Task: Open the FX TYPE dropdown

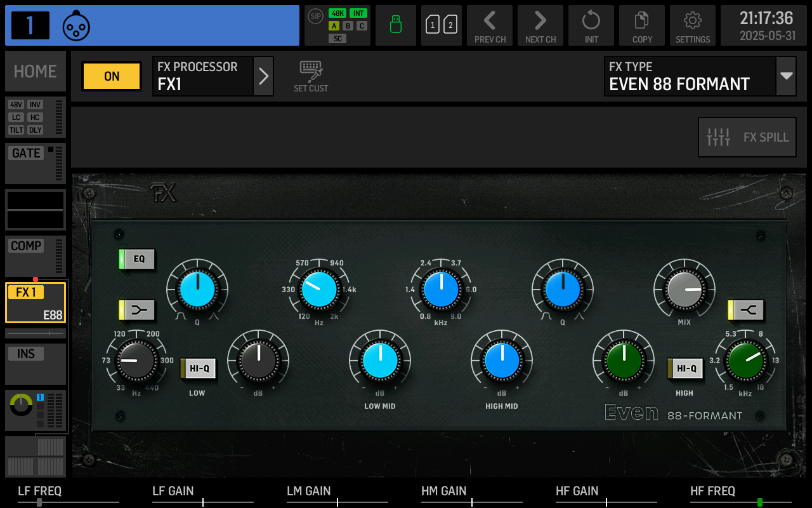Action: point(787,76)
